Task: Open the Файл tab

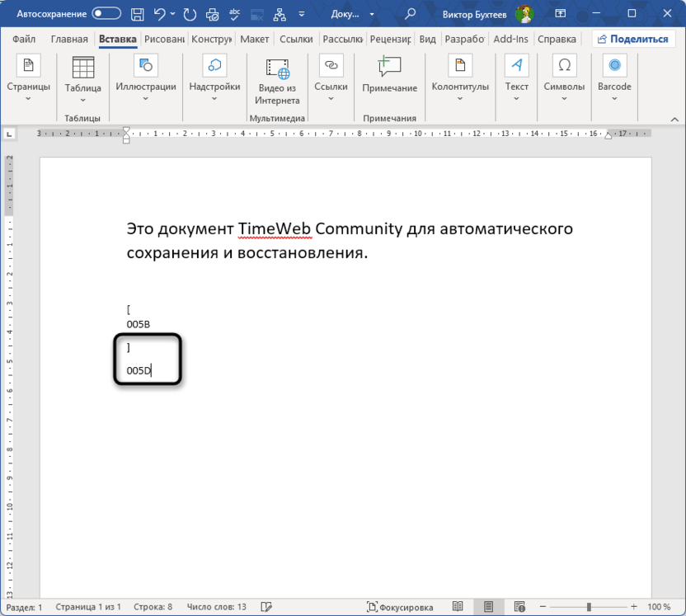Action: tap(24, 39)
